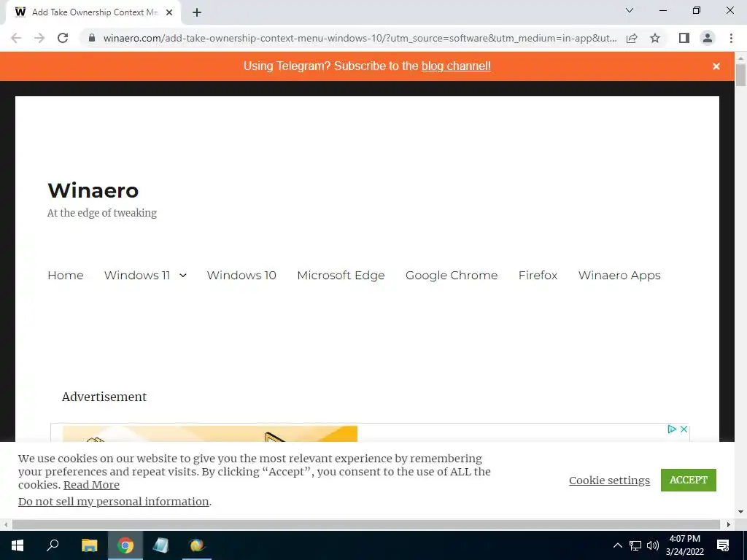Screen dimensions: 747x560
Task: Open the Windows Start menu
Action: [18, 545]
